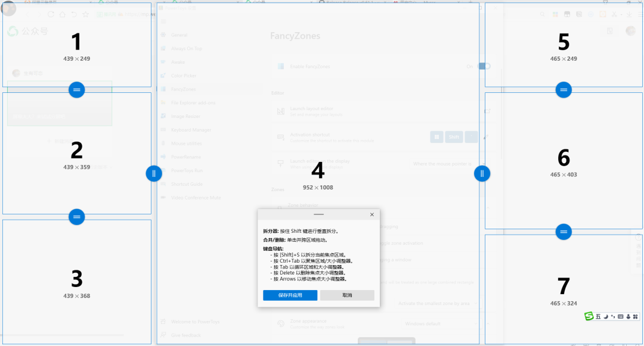This screenshot has height=346, width=644.
Task: Open Always On Top in PowerToys sidebar
Action: [x=187, y=48]
